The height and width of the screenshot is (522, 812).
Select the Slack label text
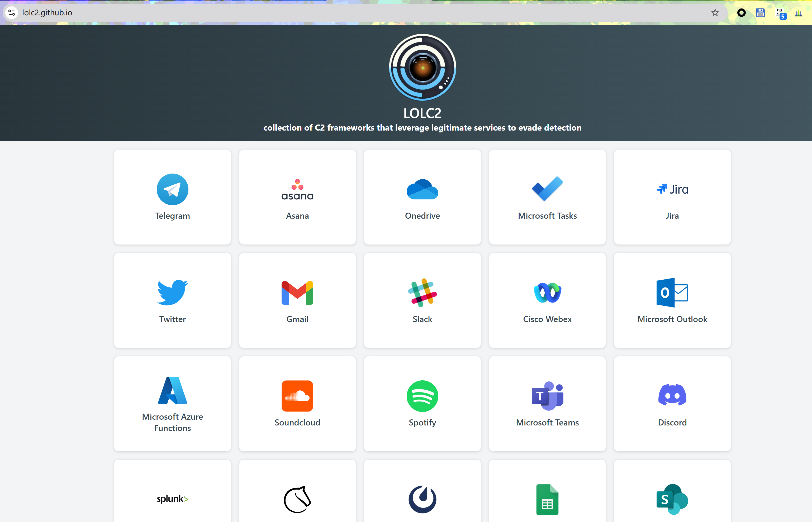click(422, 319)
